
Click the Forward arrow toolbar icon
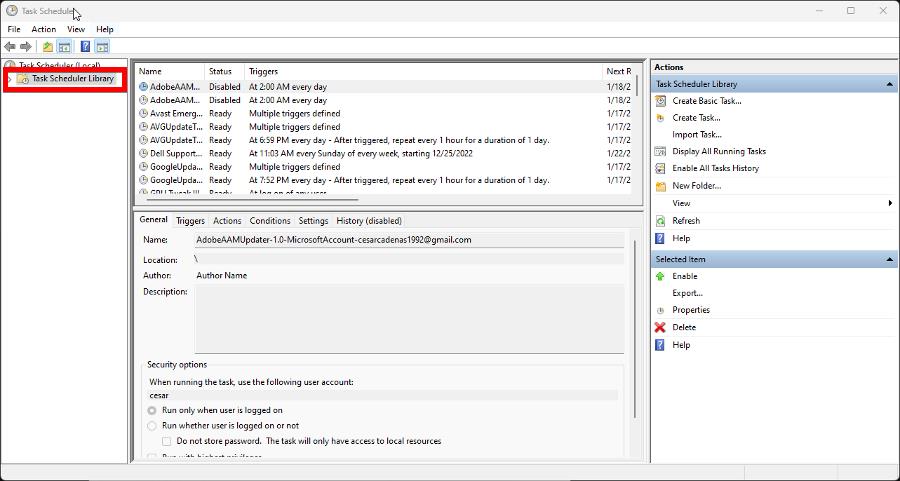[x=26, y=46]
